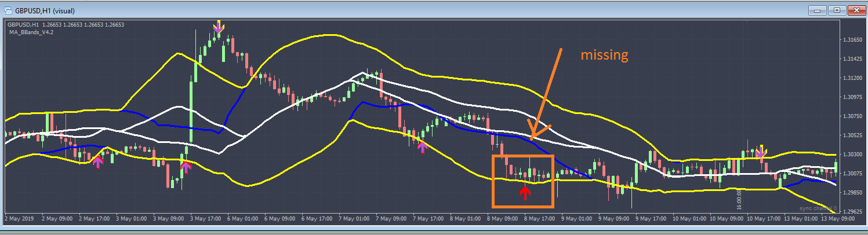Click the magenta up arrow near 7 May 17:00
The width and height of the screenshot is (868, 235).
(x=422, y=146)
